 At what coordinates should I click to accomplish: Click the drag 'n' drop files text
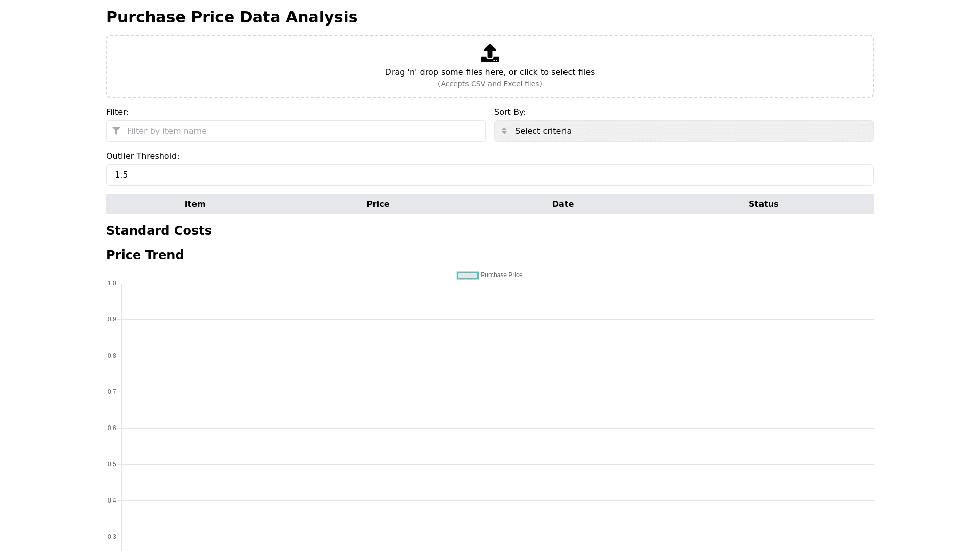point(489,72)
